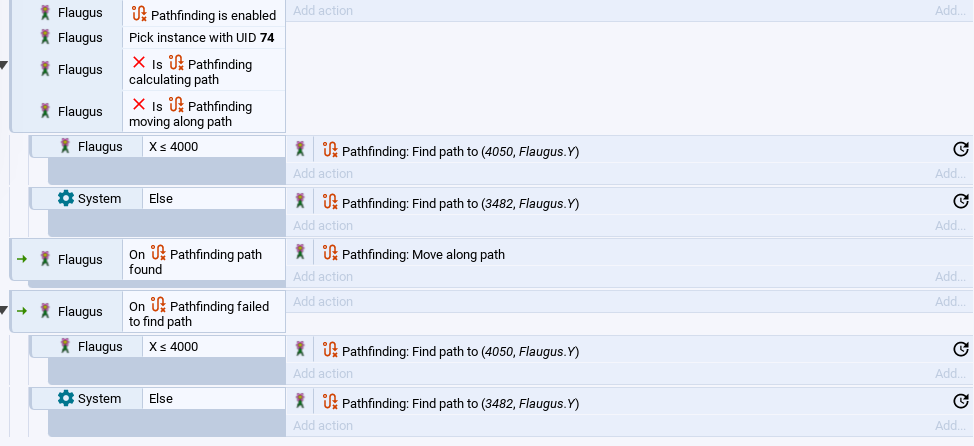Click the Flaugus icon next to 'Move along path' action
Viewport: 974px width, 446px height.
pyautogui.click(x=301, y=253)
